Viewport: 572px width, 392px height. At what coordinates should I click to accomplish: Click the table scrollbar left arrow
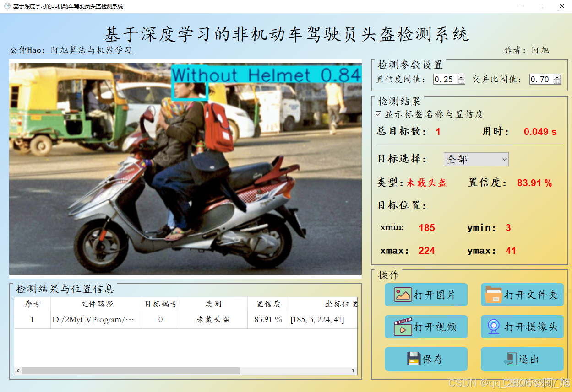click(18, 371)
